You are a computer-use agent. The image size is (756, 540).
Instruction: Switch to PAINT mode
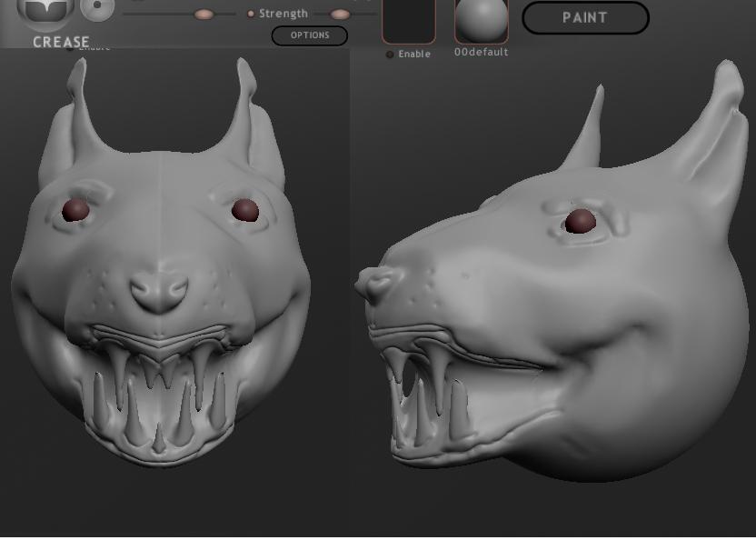585,17
